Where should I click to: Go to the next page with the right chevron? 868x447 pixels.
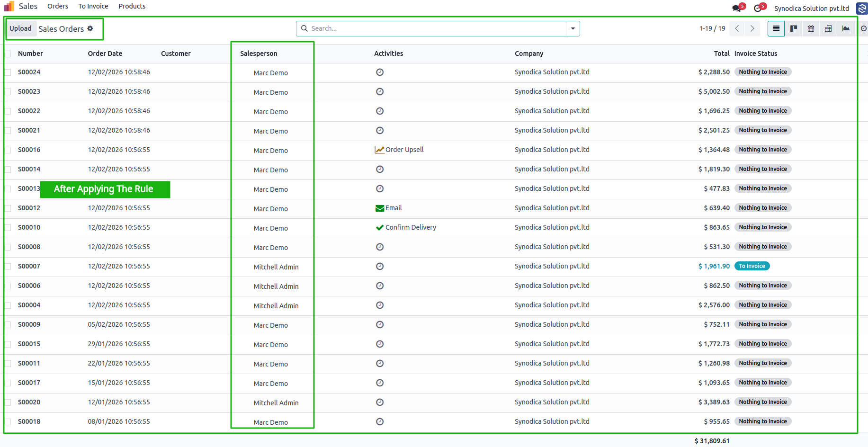(752, 28)
